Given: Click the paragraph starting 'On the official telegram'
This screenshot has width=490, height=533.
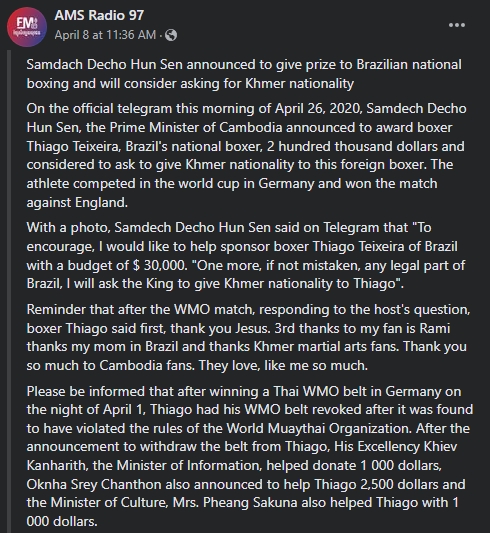Looking at the screenshot, I should [x=246, y=155].
